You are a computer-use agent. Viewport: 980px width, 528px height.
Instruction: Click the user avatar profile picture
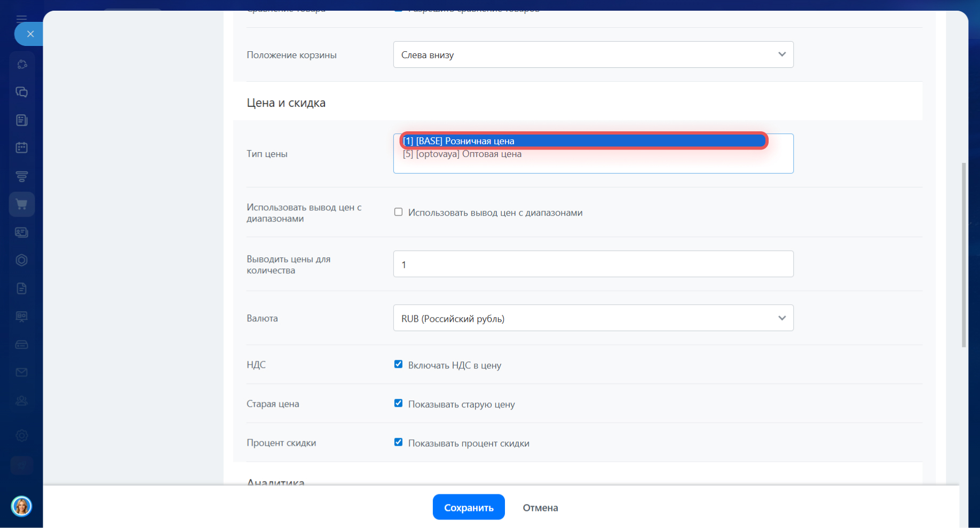pyautogui.click(x=22, y=506)
